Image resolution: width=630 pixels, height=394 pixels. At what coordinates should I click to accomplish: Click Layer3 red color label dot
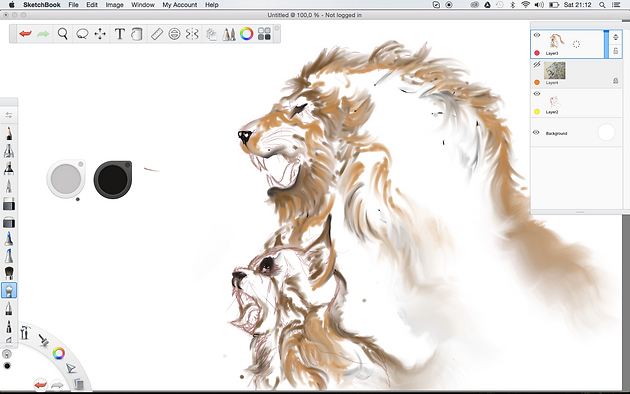coord(537,53)
